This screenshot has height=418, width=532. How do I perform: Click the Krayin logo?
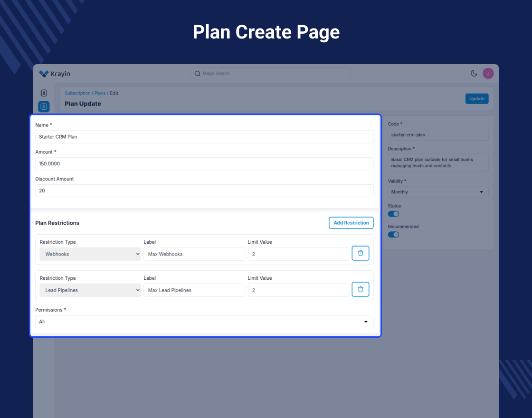coord(54,74)
